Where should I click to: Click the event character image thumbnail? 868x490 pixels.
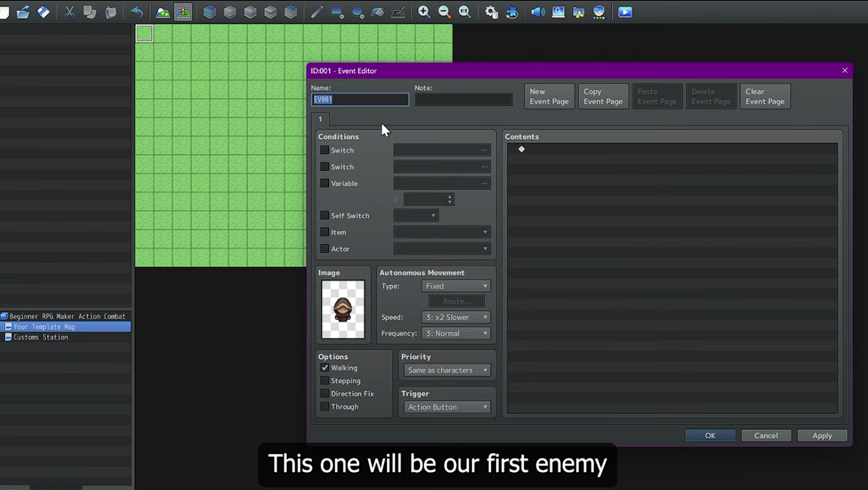[343, 309]
